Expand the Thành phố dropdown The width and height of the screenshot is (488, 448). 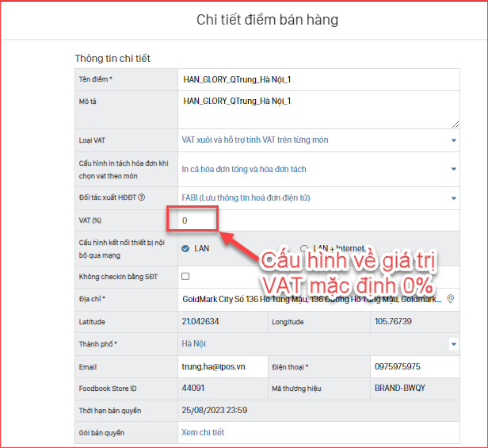(454, 344)
